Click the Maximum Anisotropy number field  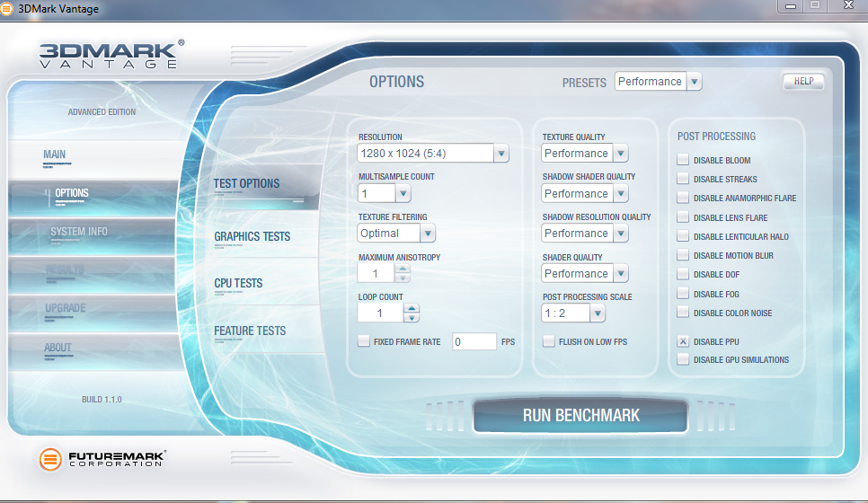(x=376, y=273)
